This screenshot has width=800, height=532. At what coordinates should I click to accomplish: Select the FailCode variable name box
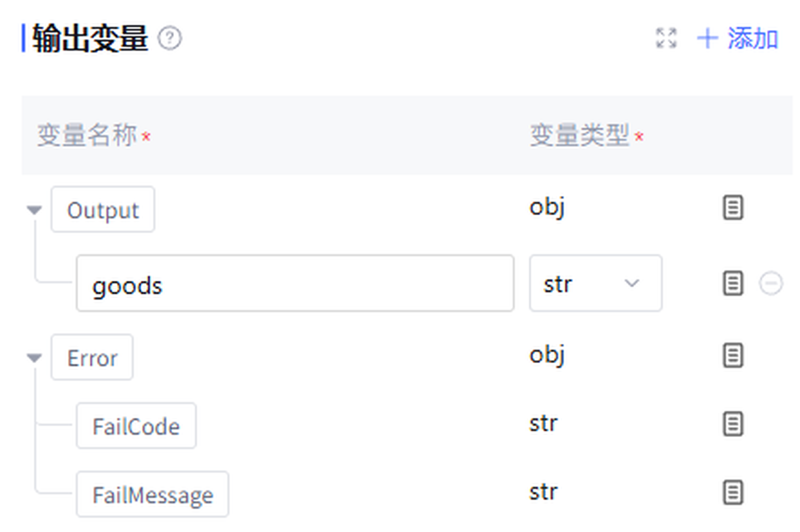click(x=136, y=426)
